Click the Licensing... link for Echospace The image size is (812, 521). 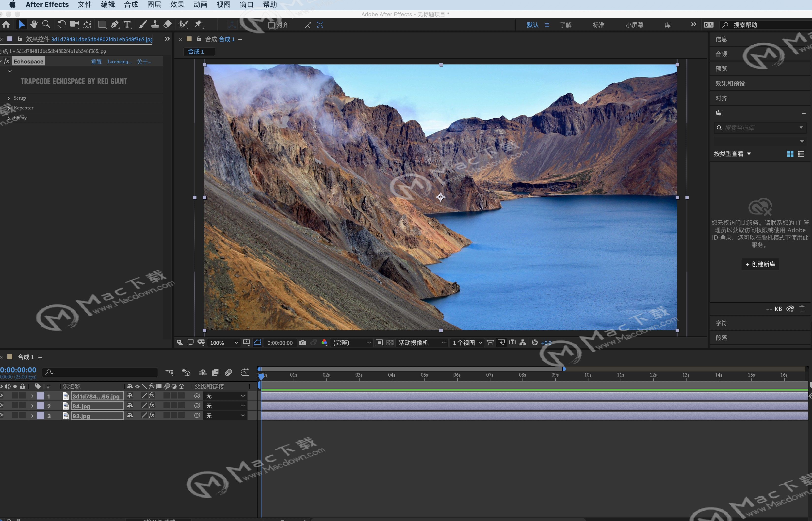(x=119, y=61)
